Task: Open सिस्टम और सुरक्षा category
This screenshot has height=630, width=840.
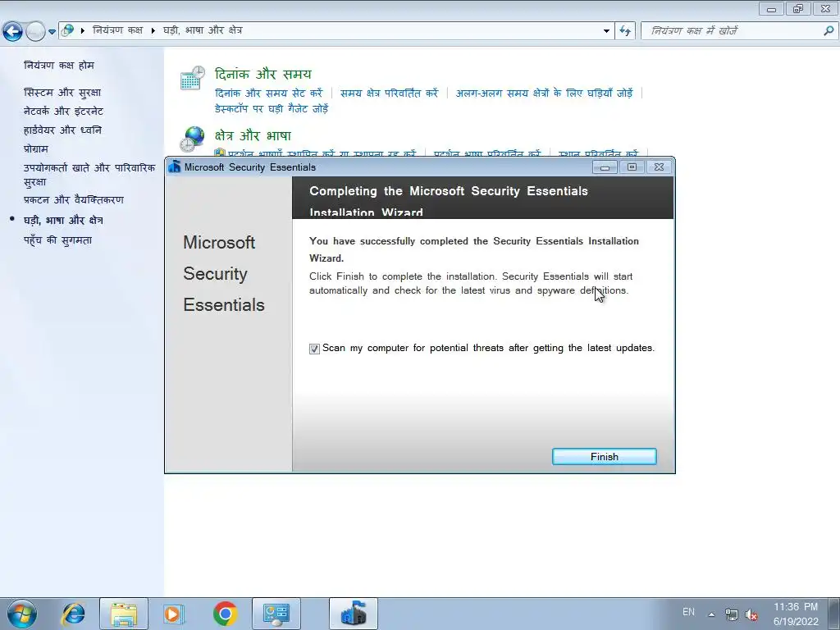Action: click(x=62, y=93)
